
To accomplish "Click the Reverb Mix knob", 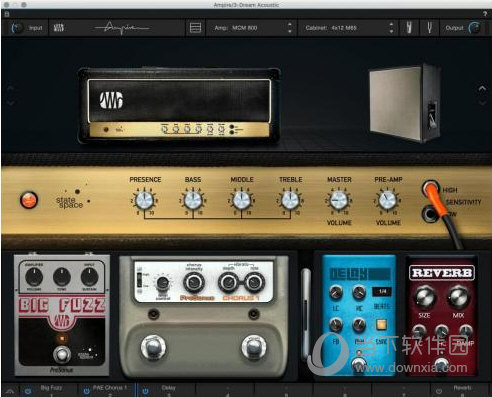I will [459, 296].
